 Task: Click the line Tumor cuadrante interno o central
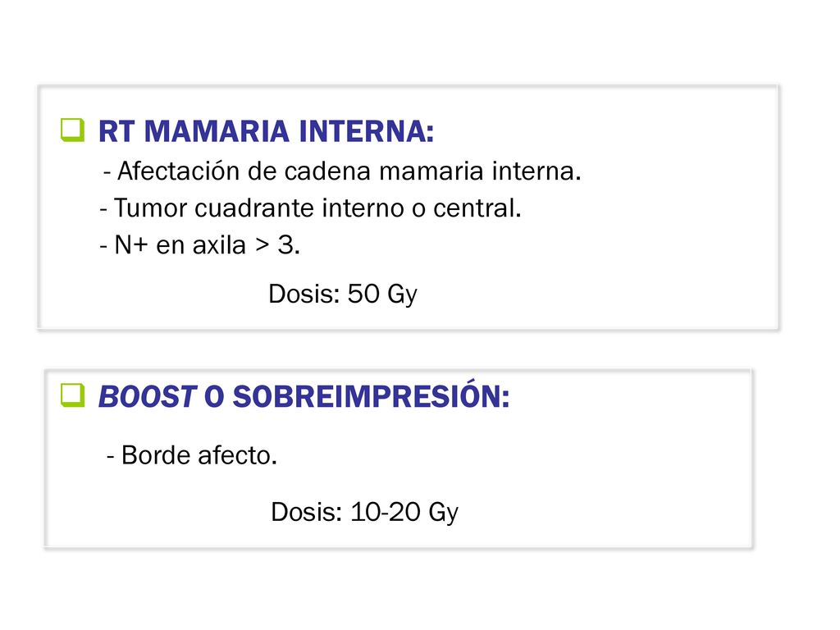(x=310, y=208)
